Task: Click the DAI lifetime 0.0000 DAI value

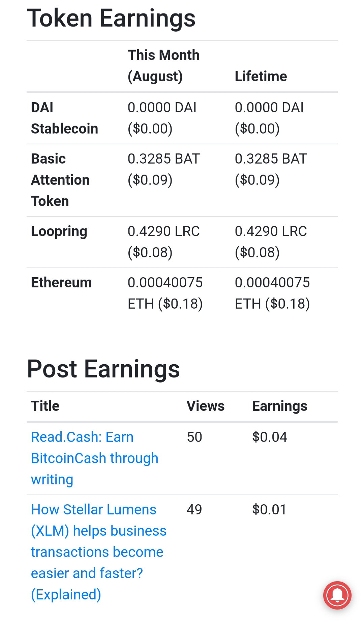Action: [269, 118]
